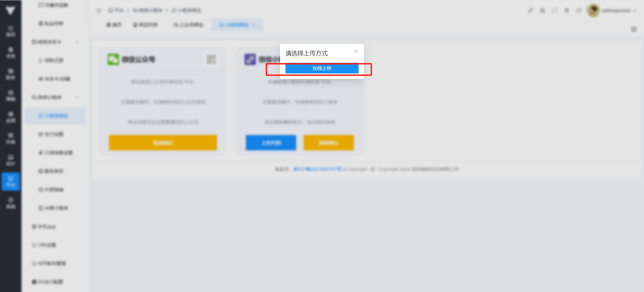Open the blue ICP record link in footer
The image size is (644, 292).
[x=319, y=169]
